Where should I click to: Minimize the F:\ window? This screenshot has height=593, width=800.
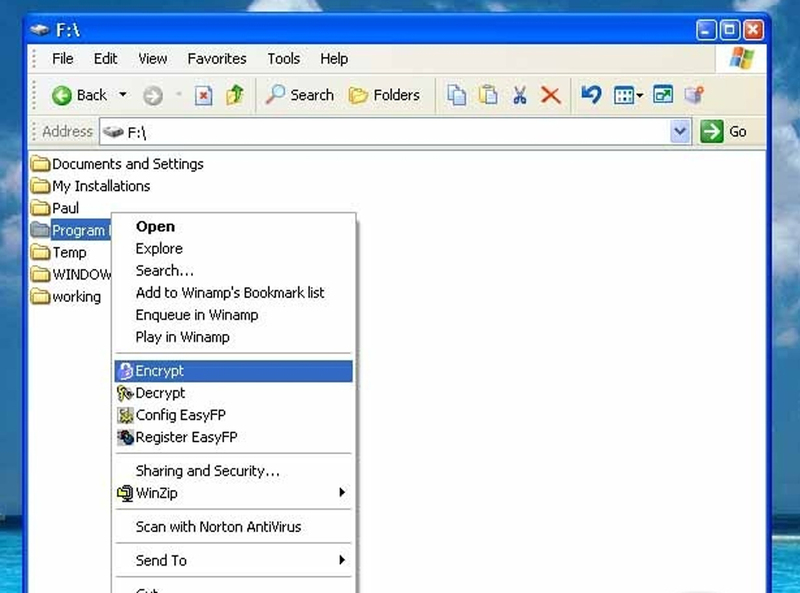click(706, 30)
